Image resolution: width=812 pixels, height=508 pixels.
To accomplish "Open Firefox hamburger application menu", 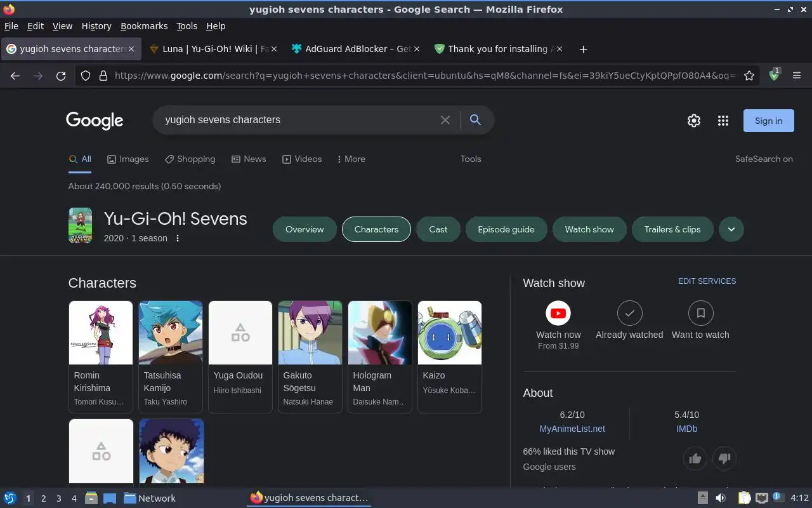I will coord(797,76).
